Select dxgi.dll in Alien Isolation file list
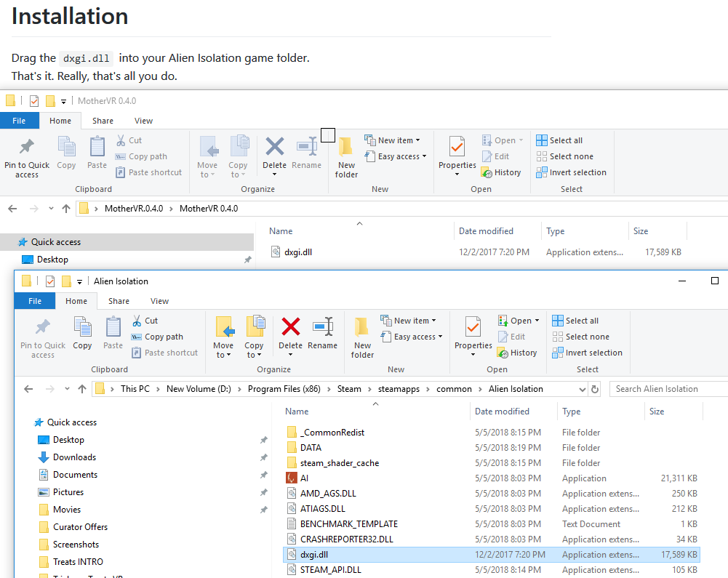 491,554
